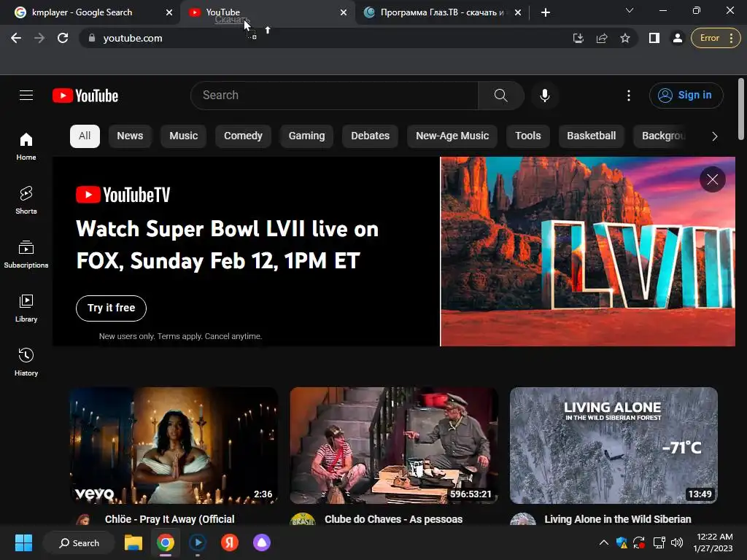This screenshot has height=560, width=747.
Task: Open Chlöe Pray It Away video thumbnail
Action: (x=174, y=446)
